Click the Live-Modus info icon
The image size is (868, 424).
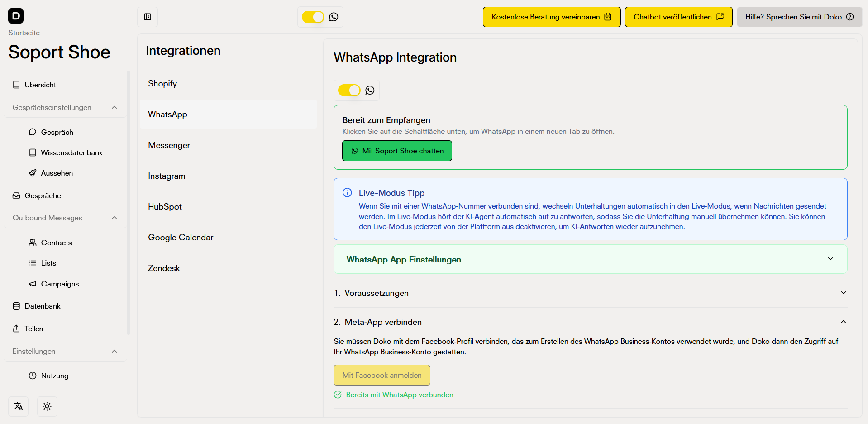[x=347, y=192]
